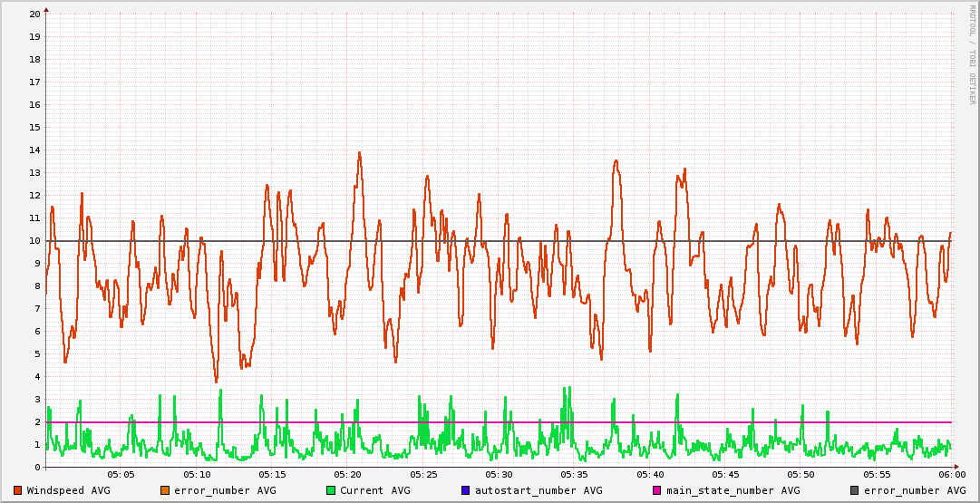Click the magenta main_state_number AVG legend swatch
Viewport: 980px width, 503px height.
657,490
